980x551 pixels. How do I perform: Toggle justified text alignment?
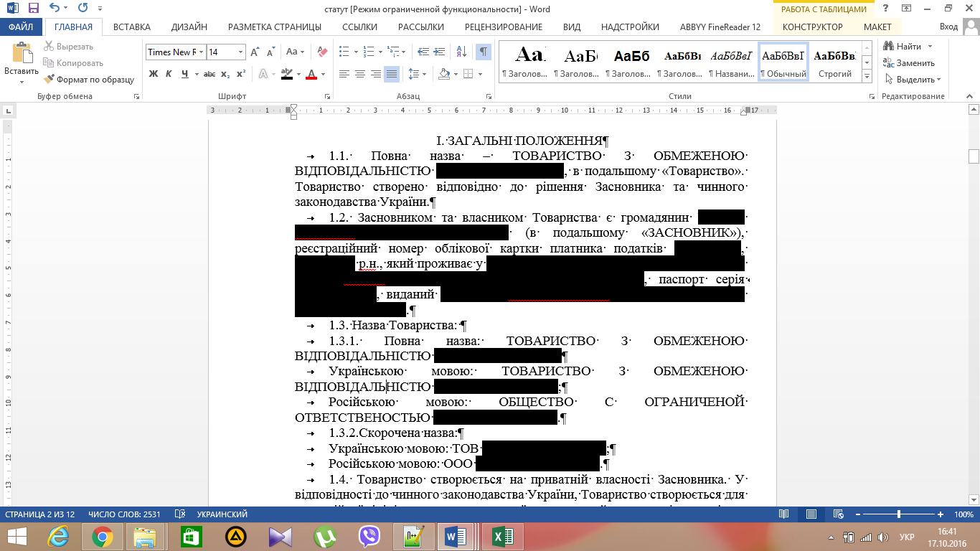pyautogui.click(x=392, y=74)
